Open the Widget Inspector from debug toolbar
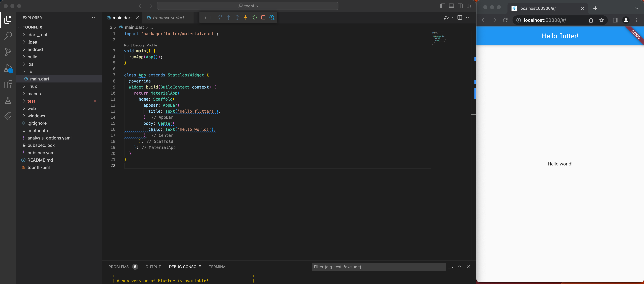Viewport: 644px width, 284px height. click(x=272, y=17)
